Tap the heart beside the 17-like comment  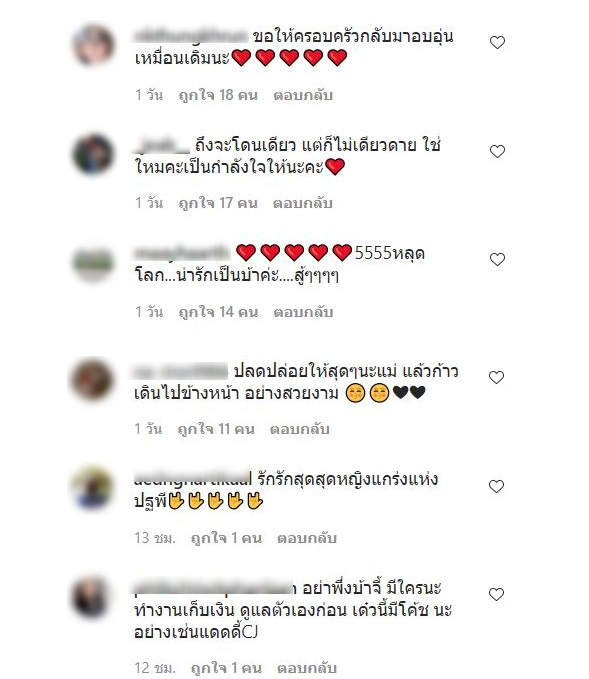(497, 152)
